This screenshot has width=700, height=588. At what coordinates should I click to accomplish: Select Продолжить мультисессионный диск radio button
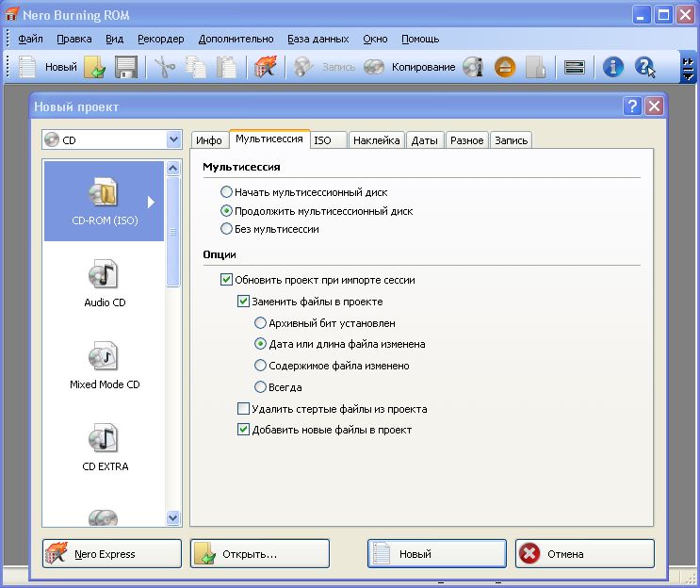coord(226,210)
